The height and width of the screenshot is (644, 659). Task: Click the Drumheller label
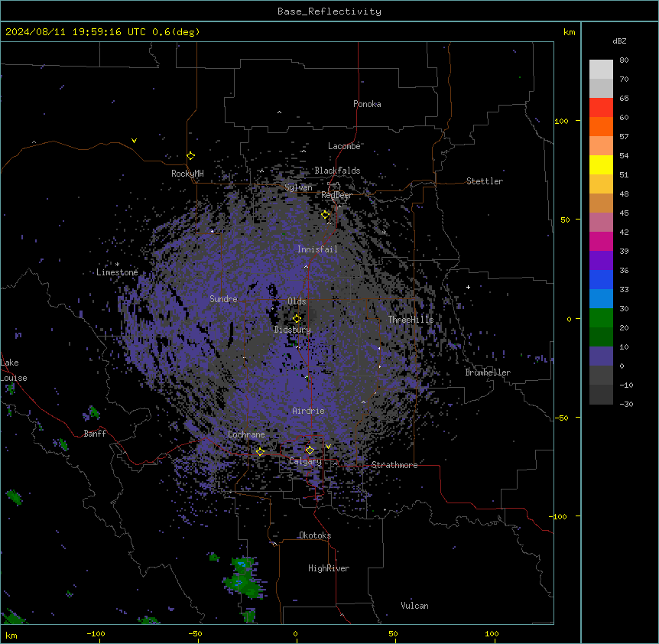[488, 372]
